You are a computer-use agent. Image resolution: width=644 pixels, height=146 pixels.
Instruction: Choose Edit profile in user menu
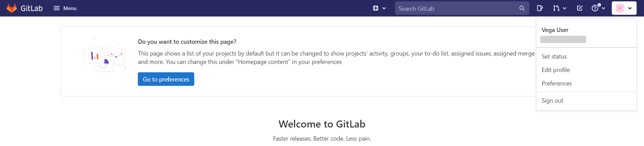tap(556, 70)
